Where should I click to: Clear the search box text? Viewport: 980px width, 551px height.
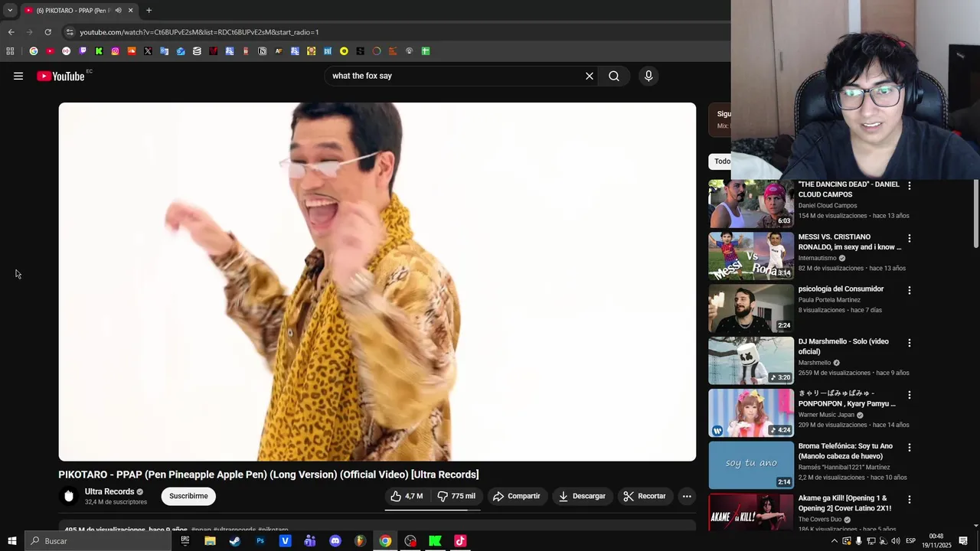(x=590, y=76)
